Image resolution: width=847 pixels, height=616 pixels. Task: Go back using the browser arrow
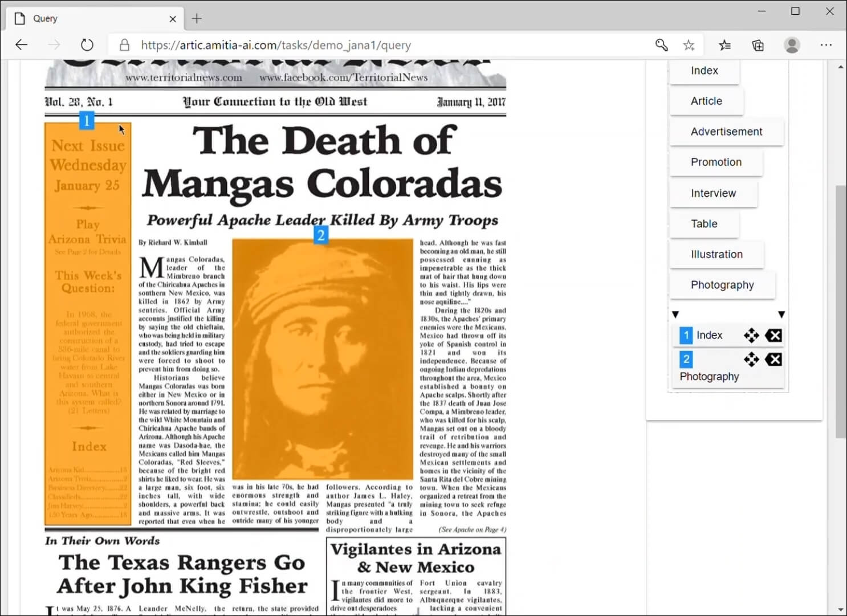22,45
